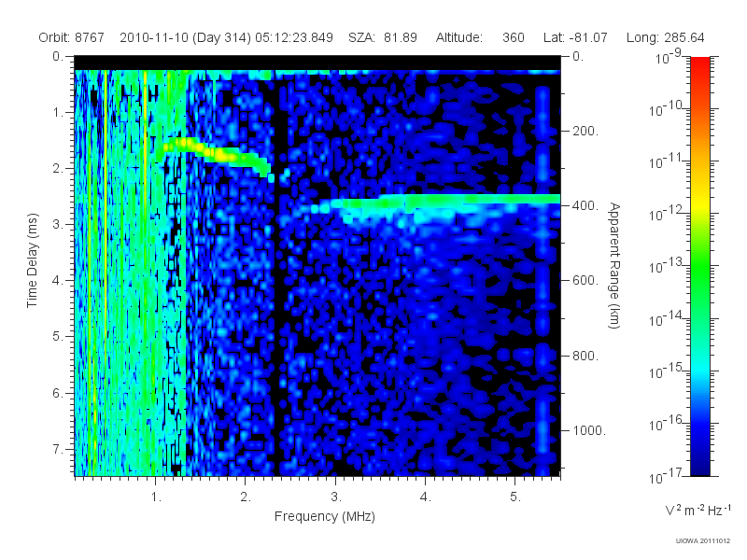Image resolution: width=747 pixels, height=560 pixels.
Task: Click the Altitude: 360 header value
Action: click(480, 37)
